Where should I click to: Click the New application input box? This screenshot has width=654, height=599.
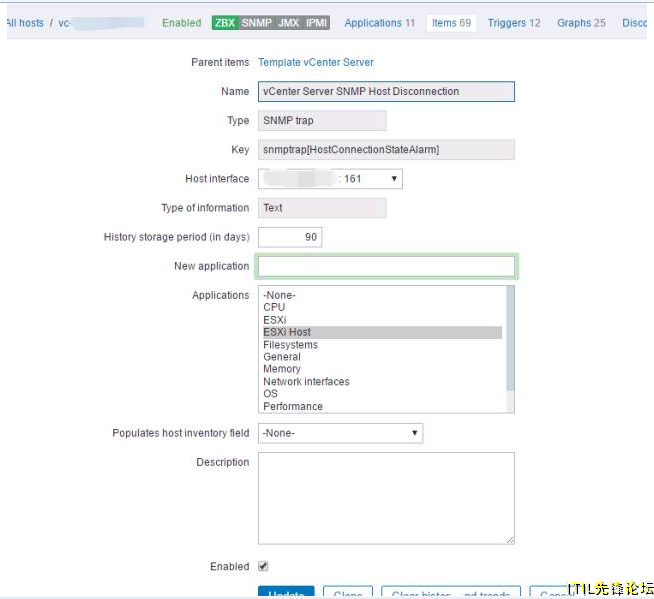[x=386, y=266]
